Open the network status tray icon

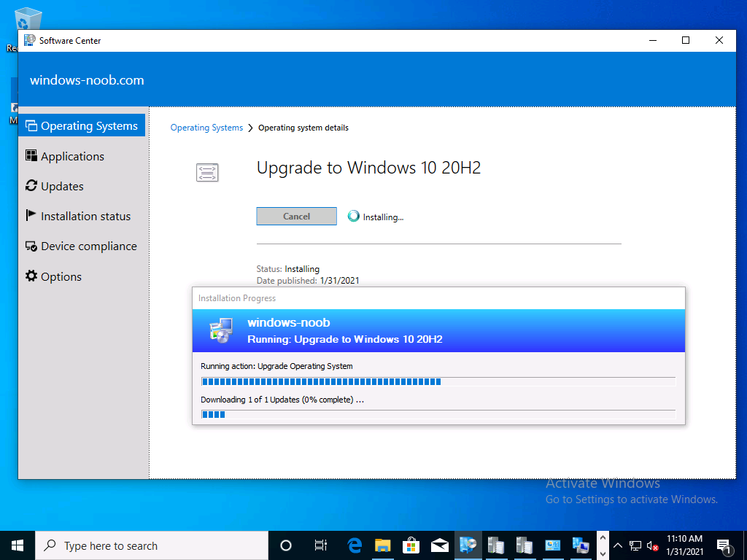[635, 545]
